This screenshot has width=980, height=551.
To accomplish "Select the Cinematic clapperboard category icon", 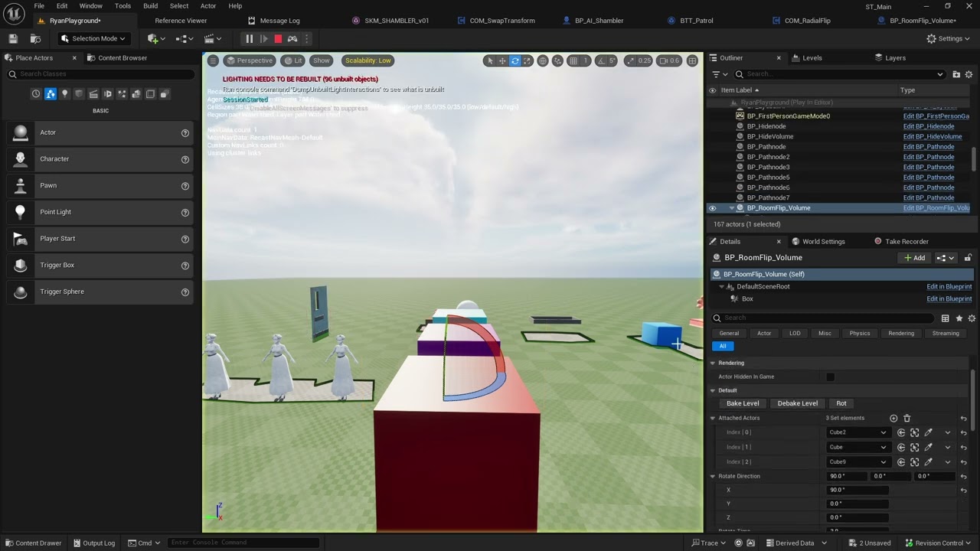I will (x=93, y=94).
